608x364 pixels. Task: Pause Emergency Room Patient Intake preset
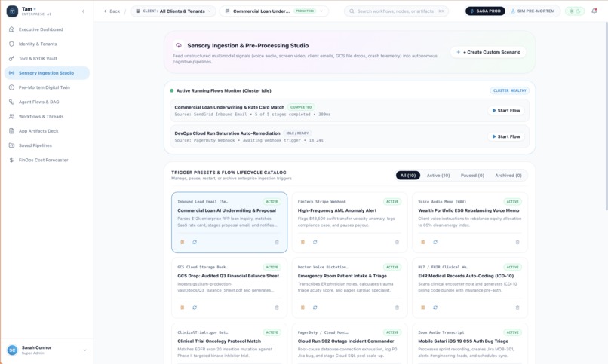click(x=302, y=307)
